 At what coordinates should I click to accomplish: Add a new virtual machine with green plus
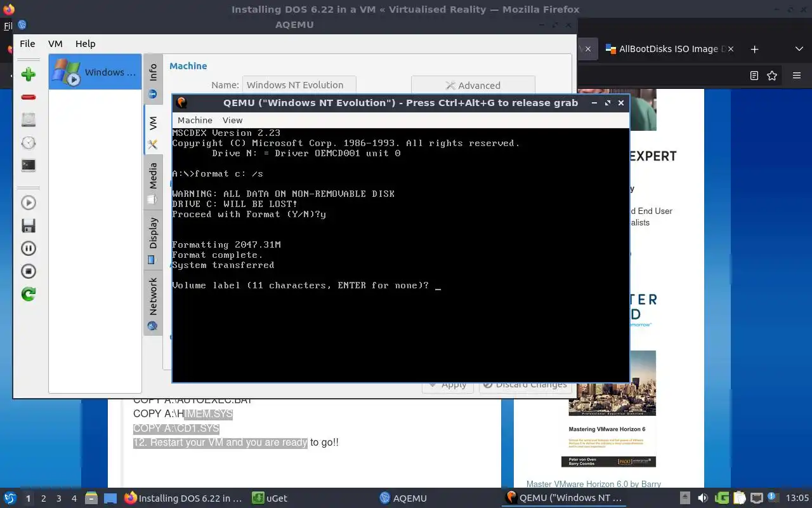pyautogui.click(x=28, y=74)
